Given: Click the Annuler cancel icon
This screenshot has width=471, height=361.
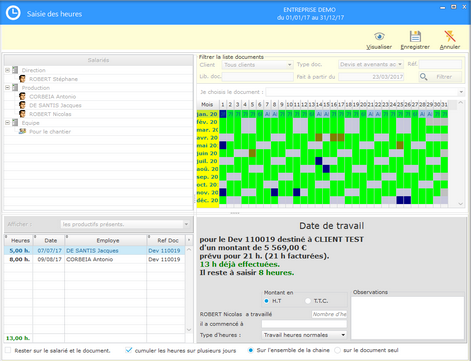Looking at the screenshot, I should (450, 36).
